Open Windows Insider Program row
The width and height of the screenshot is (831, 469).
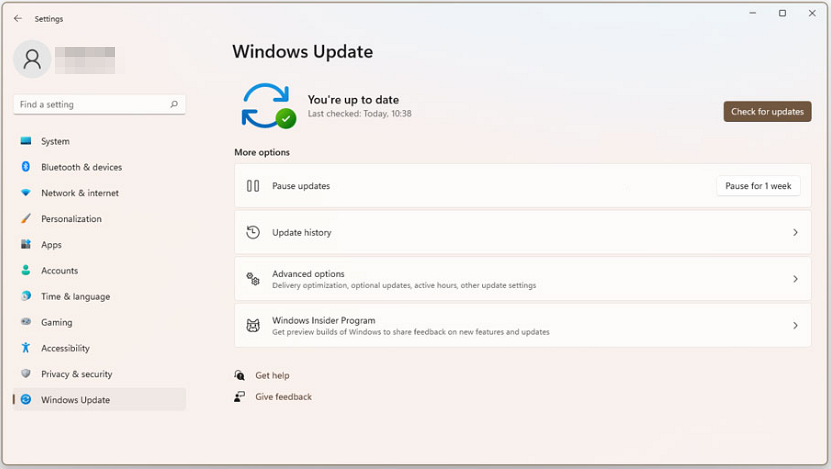pos(523,325)
